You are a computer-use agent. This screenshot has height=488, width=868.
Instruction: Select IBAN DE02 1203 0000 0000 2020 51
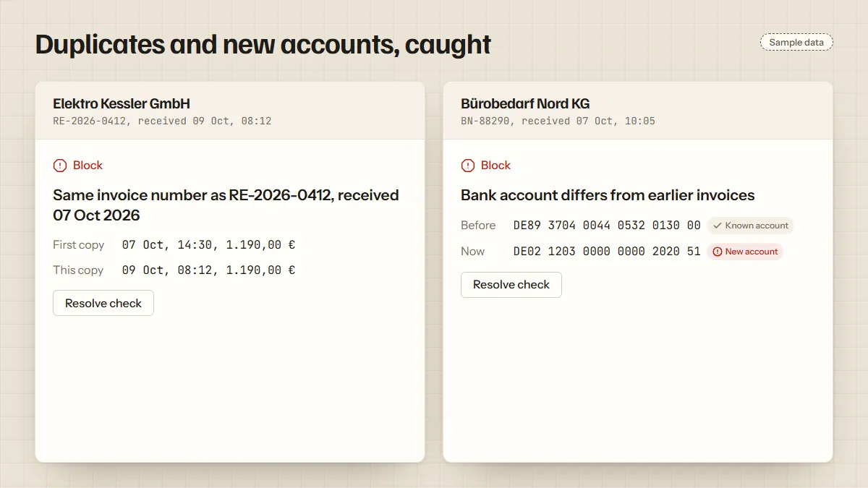pyautogui.click(x=607, y=252)
